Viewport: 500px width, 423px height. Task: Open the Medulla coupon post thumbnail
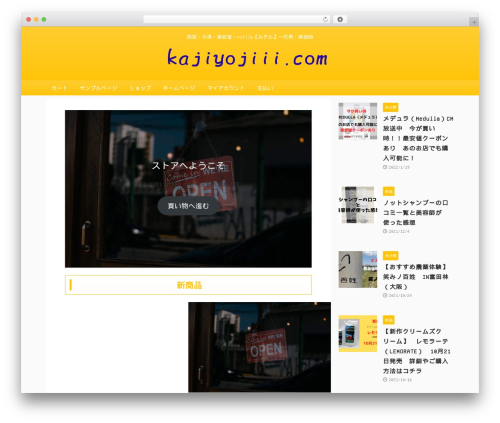(358, 121)
